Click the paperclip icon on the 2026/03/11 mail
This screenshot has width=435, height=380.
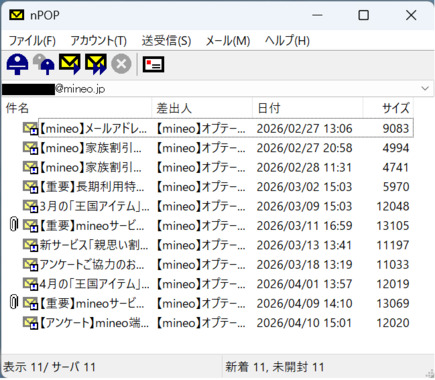[13, 224]
